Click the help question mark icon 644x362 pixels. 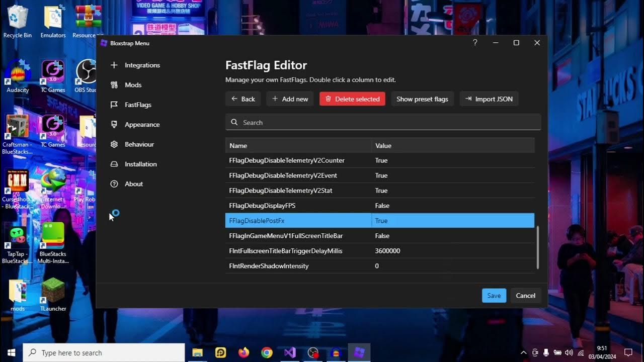tap(475, 43)
